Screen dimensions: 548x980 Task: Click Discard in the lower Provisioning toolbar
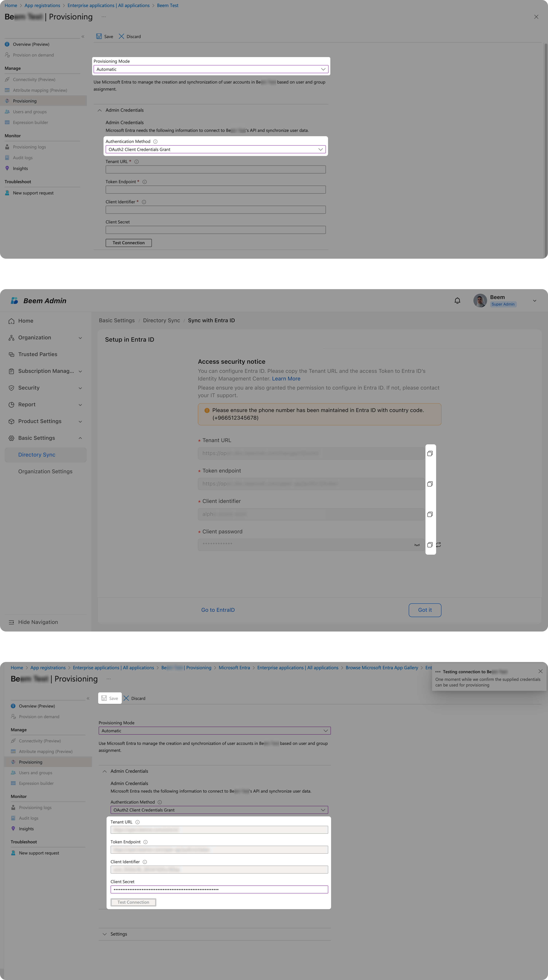coord(134,698)
